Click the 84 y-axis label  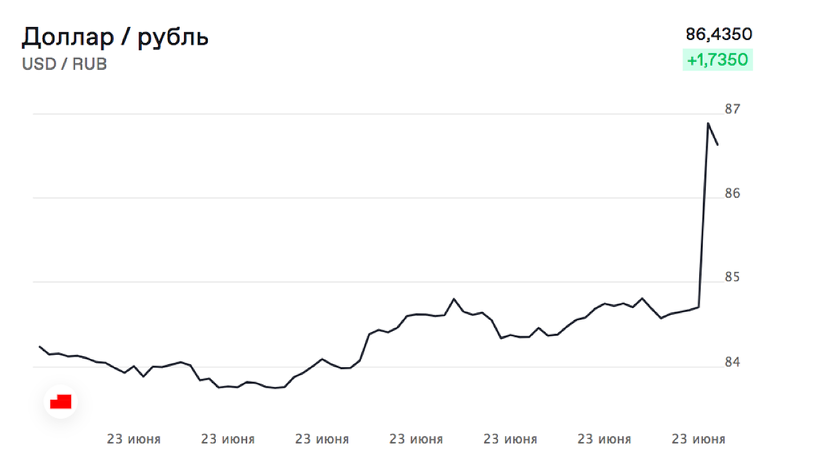[732, 362]
